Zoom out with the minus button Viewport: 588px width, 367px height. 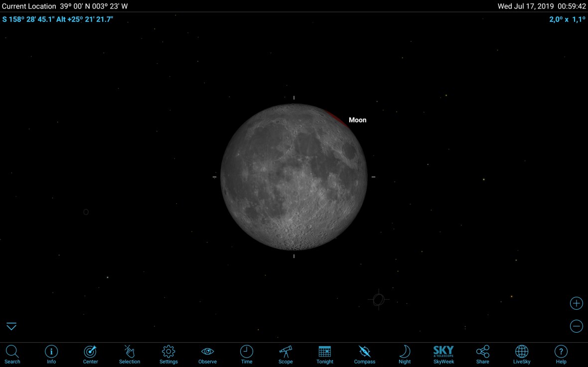[576, 326]
